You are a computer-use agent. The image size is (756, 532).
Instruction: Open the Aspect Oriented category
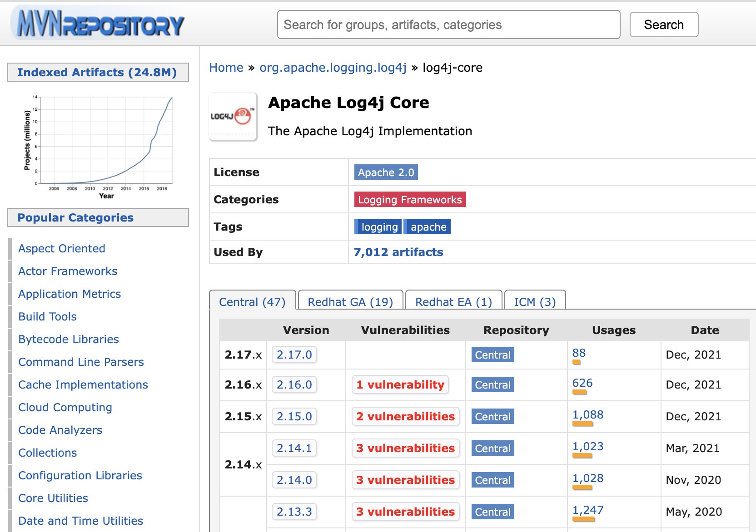pos(62,249)
